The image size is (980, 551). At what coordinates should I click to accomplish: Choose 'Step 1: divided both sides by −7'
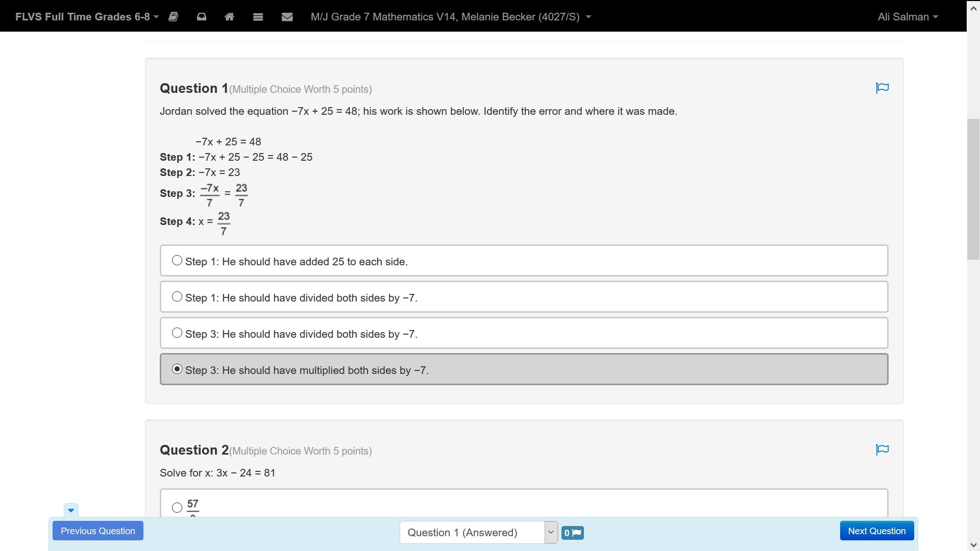177,297
